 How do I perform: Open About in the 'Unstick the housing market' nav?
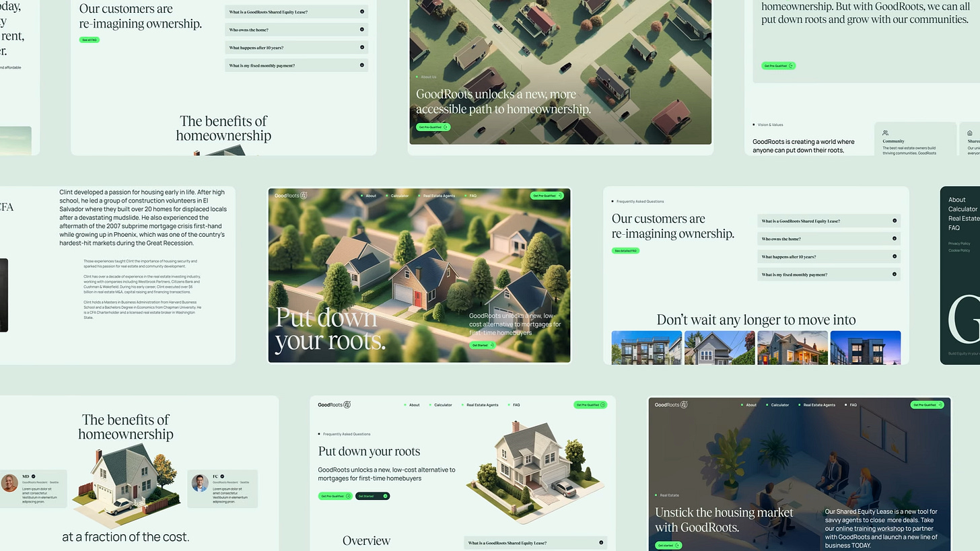[751, 405]
